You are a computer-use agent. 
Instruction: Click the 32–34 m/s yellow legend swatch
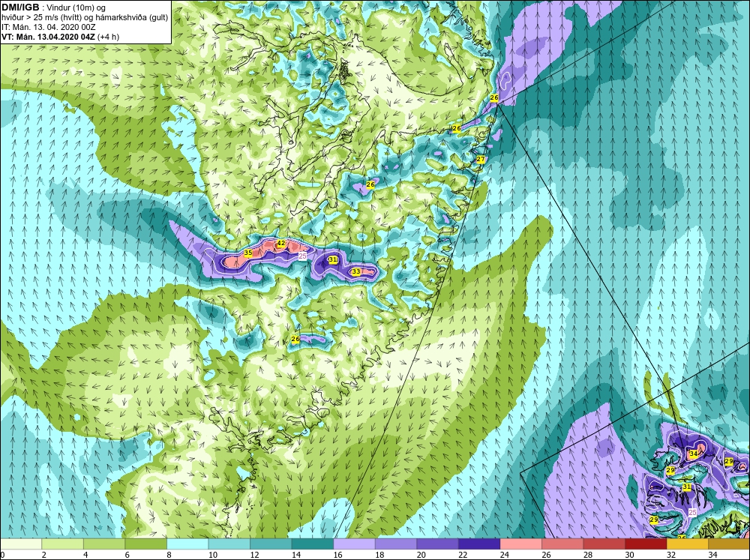687,544
